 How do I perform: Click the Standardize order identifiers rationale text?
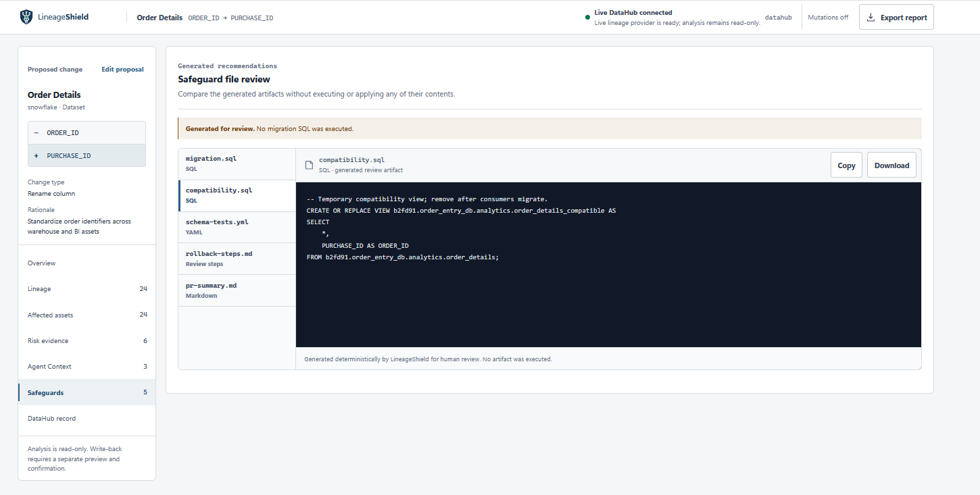(79, 226)
